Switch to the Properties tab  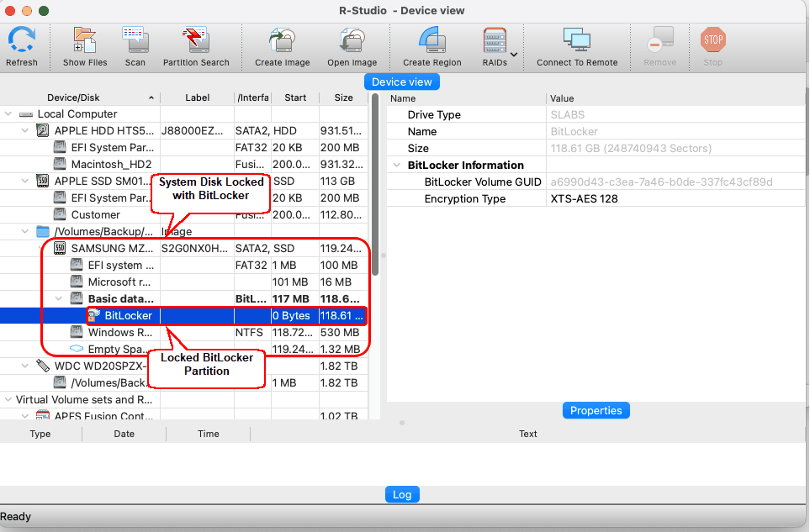pyautogui.click(x=596, y=411)
